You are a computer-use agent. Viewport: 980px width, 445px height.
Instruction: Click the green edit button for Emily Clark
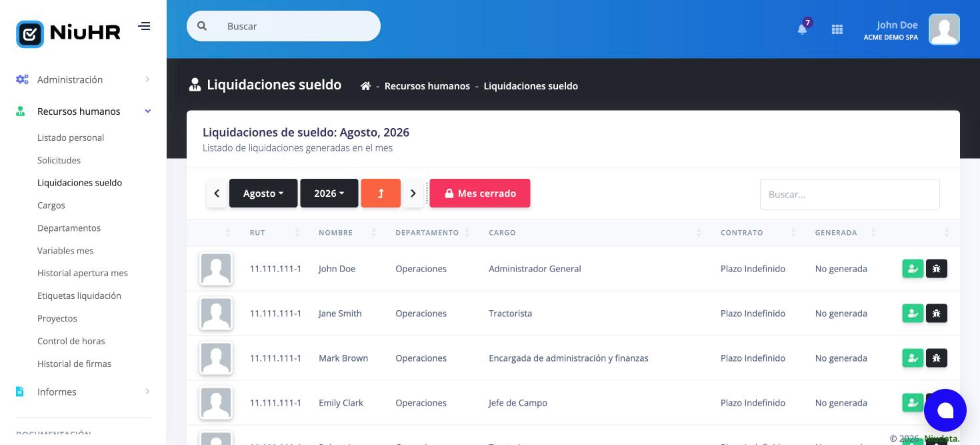point(913,403)
